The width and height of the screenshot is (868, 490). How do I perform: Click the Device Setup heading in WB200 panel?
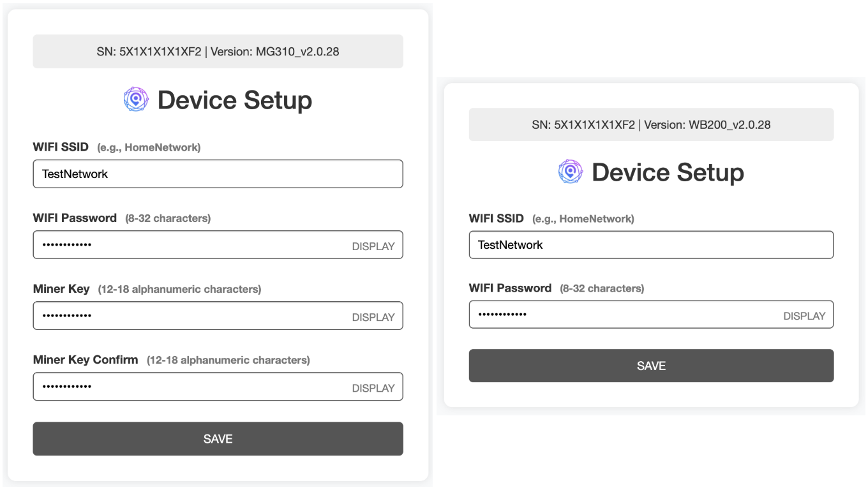coord(668,172)
